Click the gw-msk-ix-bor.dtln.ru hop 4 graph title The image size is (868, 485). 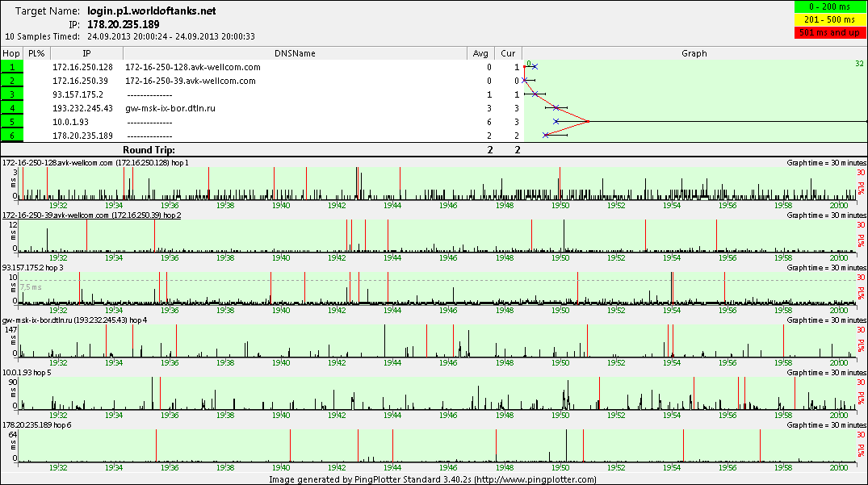pos(75,320)
